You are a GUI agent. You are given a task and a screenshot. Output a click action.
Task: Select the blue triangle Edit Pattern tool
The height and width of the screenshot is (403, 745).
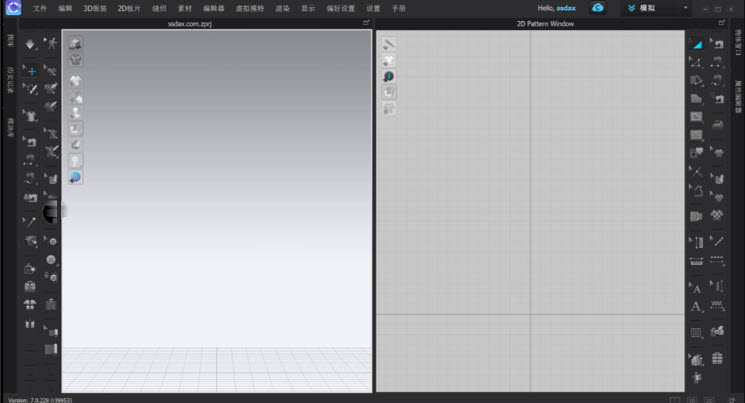click(696, 44)
